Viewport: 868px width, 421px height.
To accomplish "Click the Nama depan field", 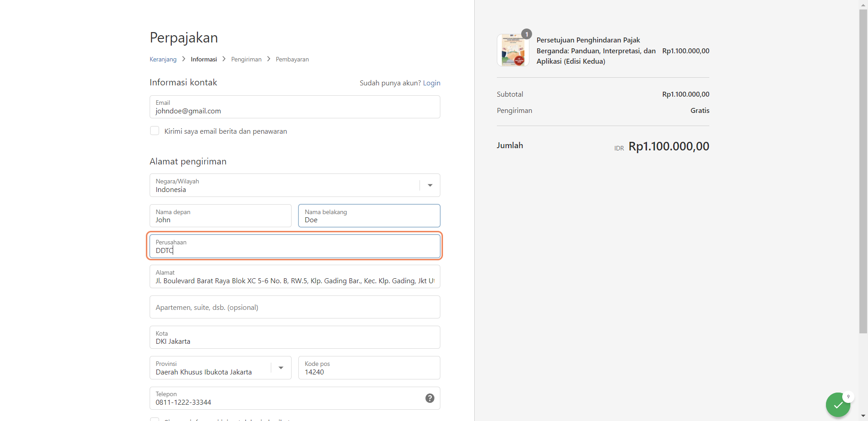I will [x=221, y=216].
